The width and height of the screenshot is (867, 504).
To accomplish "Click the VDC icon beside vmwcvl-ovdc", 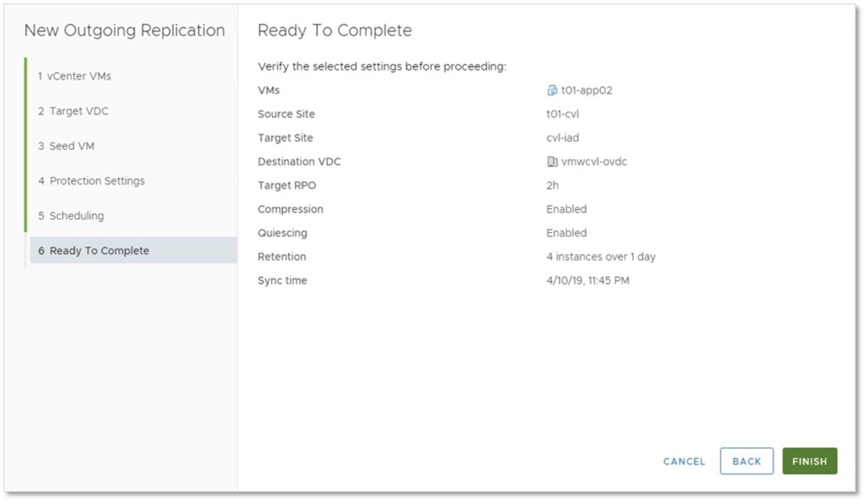I will [552, 161].
